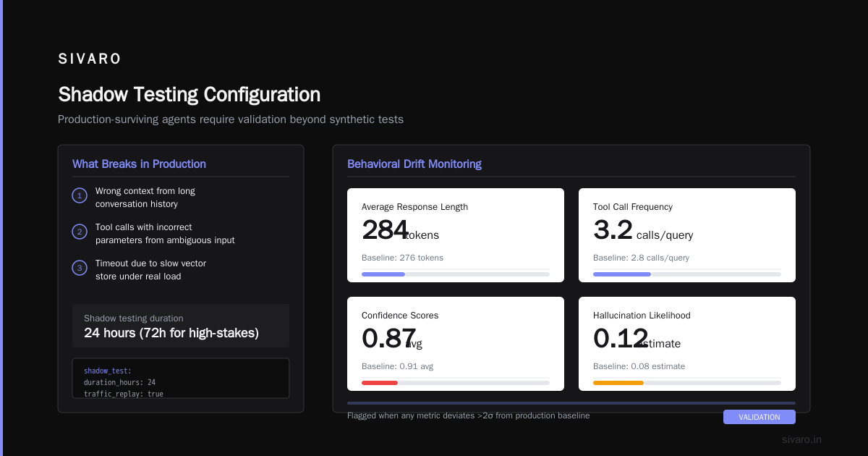Screen dimensions: 868x456
Task: Click the What Breaks in Production heading
Action: point(139,164)
